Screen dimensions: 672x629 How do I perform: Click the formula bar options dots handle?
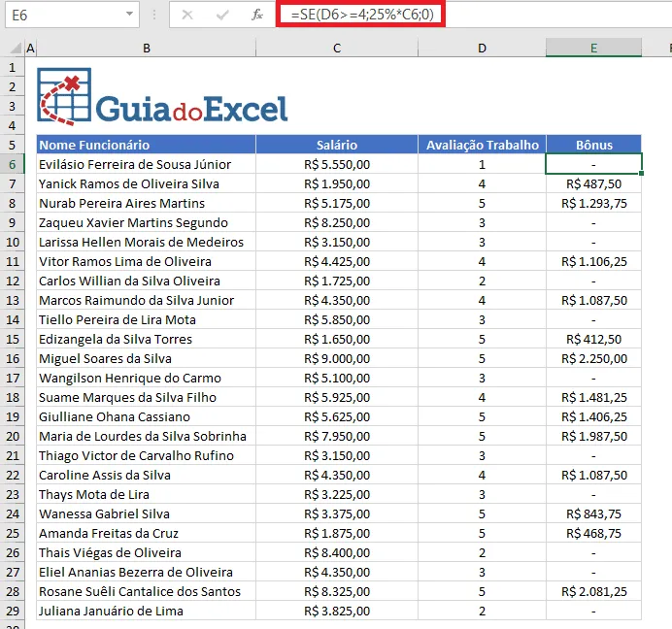pos(153,15)
